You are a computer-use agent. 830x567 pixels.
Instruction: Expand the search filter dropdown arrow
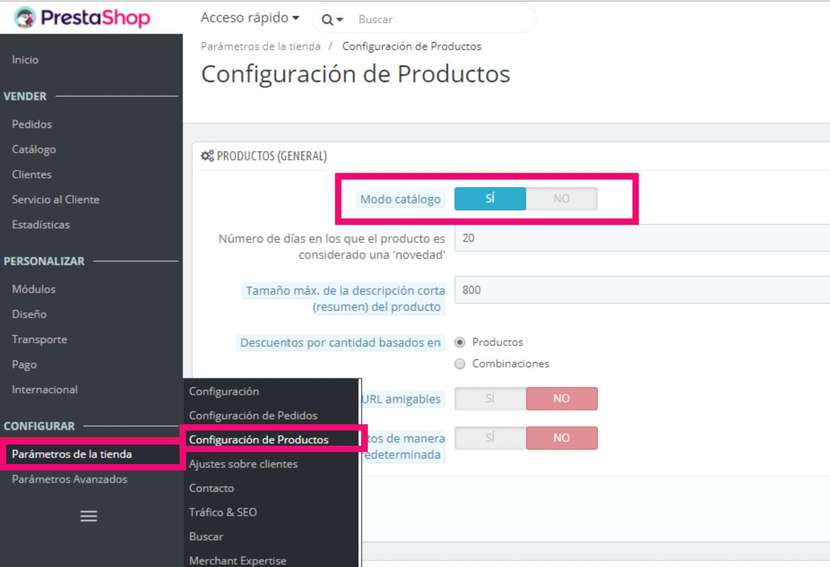click(341, 20)
